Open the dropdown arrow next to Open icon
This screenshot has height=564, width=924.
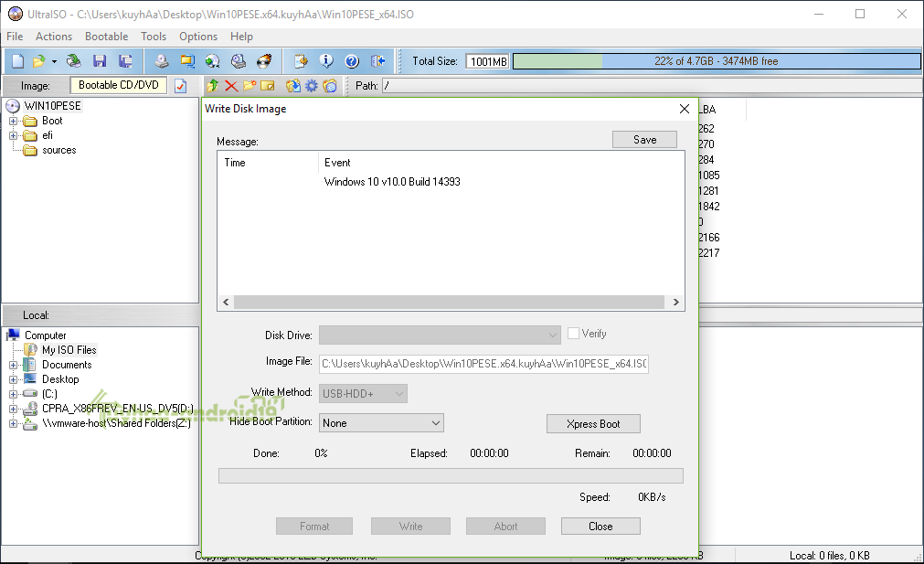point(54,61)
